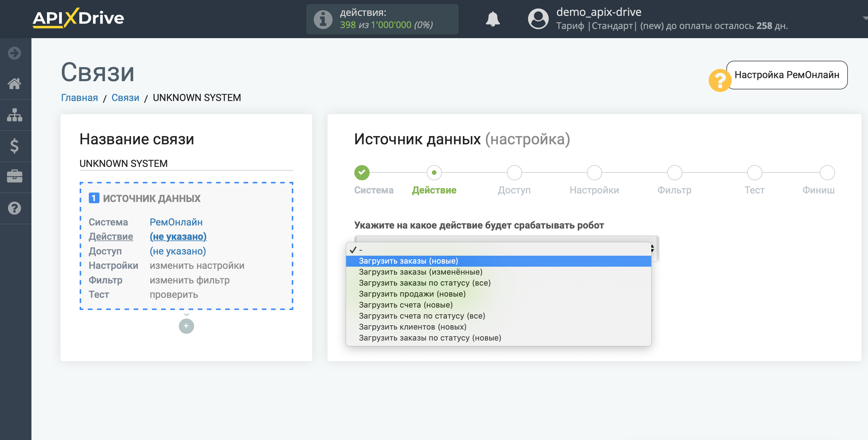Click the plus icon to add block
868x440 pixels.
(186, 326)
